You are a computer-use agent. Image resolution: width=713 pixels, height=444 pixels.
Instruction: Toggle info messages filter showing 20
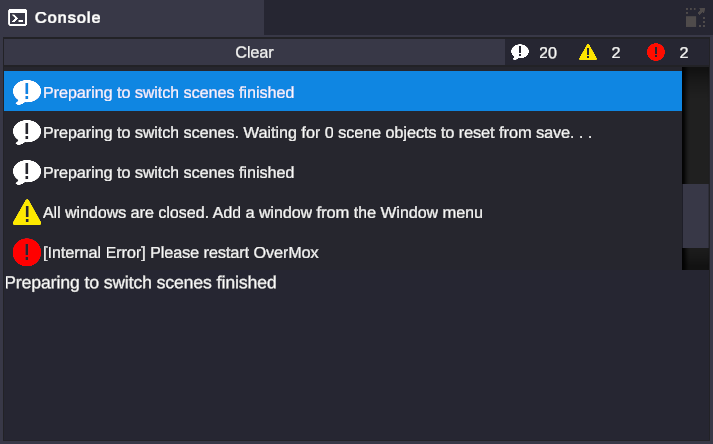(x=534, y=53)
